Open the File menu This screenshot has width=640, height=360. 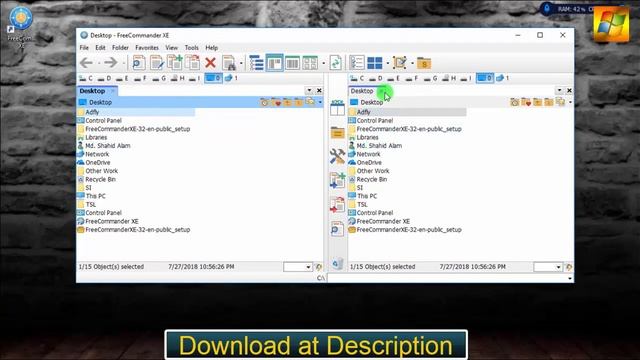pyautogui.click(x=84, y=48)
